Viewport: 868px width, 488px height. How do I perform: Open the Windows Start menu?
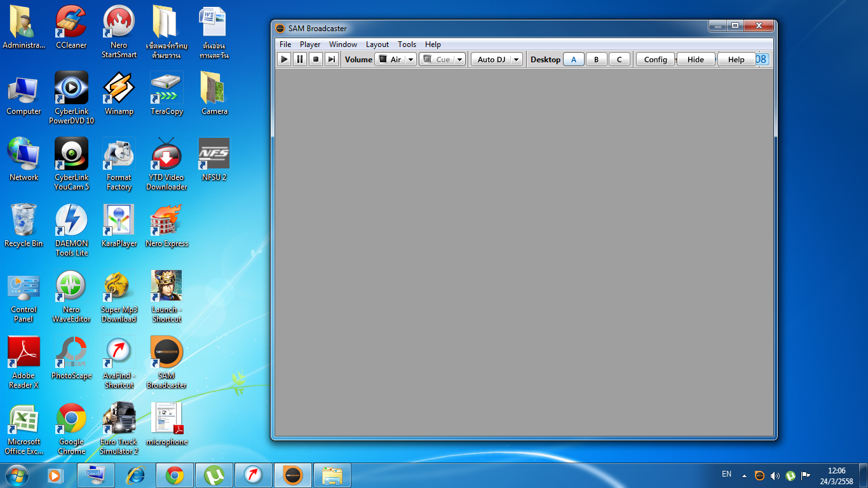17,475
